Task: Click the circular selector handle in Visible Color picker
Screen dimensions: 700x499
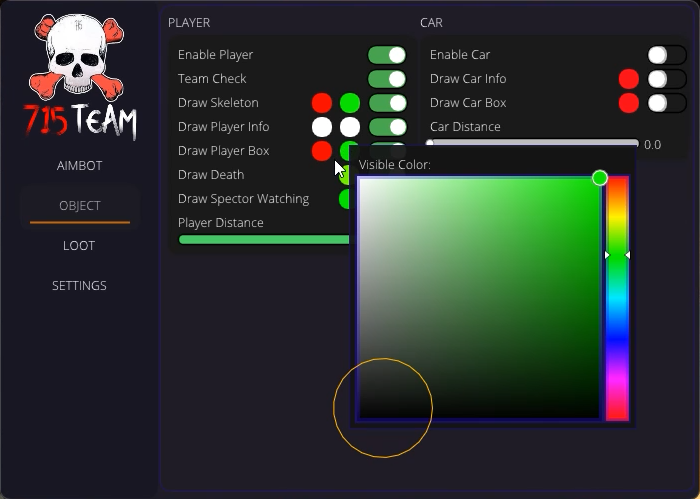Action: click(599, 178)
